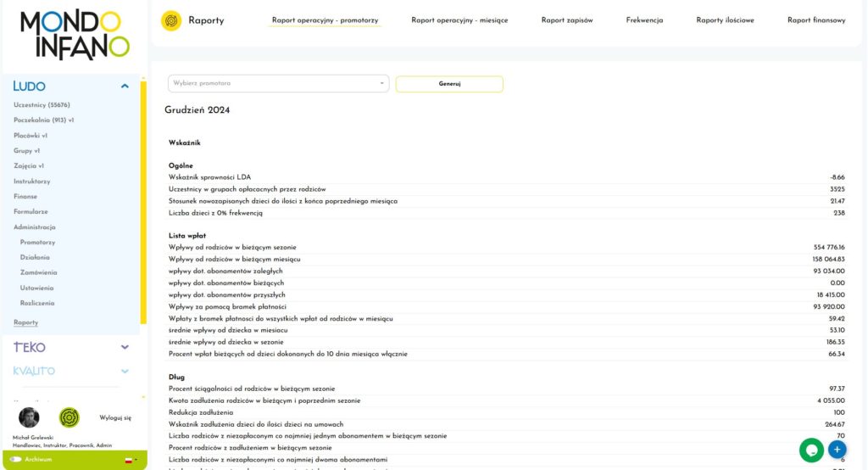Click the TEKO section title

click(x=30, y=348)
